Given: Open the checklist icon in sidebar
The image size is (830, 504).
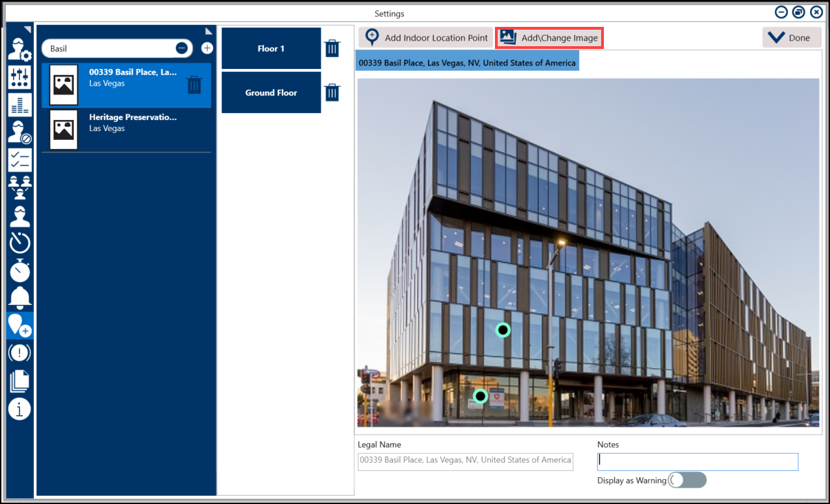Looking at the screenshot, I should pyautogui.click(x=19, y=159).
